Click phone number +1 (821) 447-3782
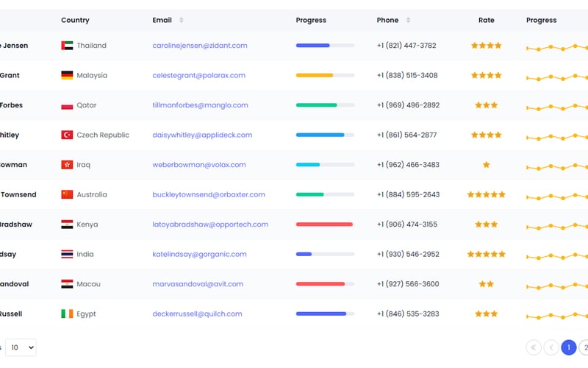The height and width of the screenshot is (368, 588). point(406,46)
